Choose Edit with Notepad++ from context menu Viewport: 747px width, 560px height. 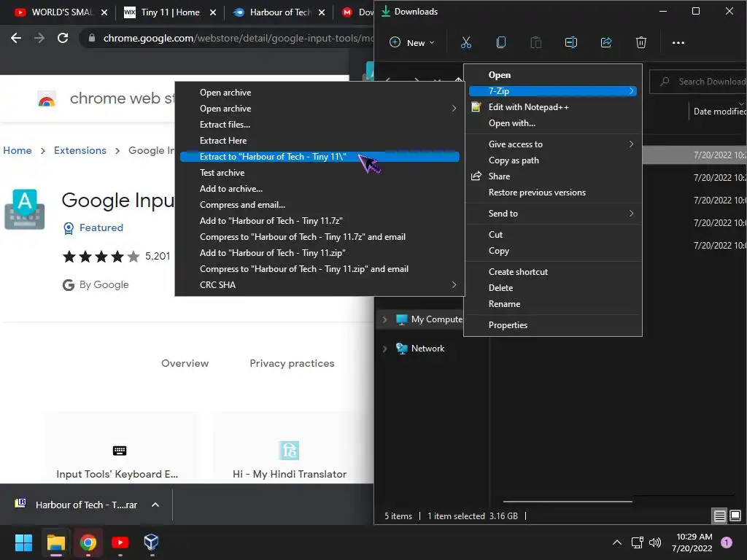pyautogui.click(x=553, y=107)
